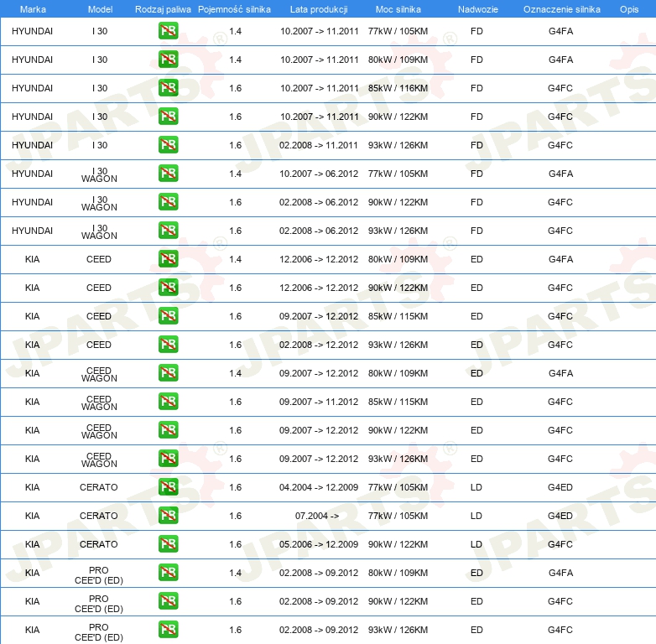Image resolution: width=656 pixels, height=644 pixels.
Task: Click fuel icon for HYUNDAI I 30 85kW / 116KM
Action: click(168, 88)
